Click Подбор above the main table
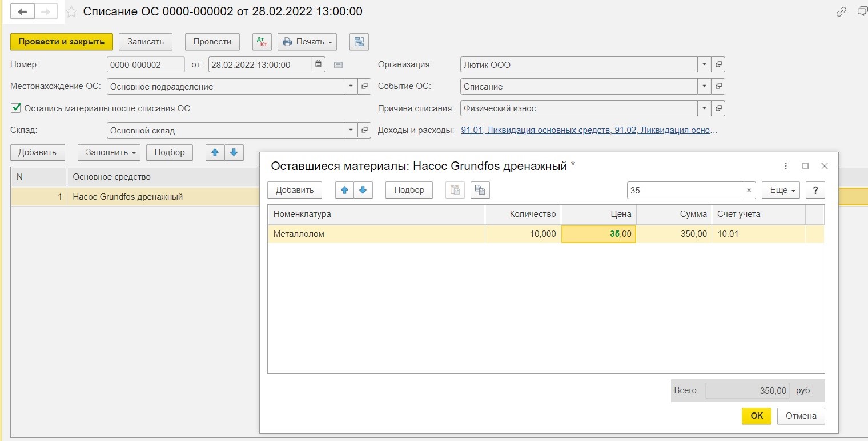This screenshot has height=441, width=868. click(170, 152)
